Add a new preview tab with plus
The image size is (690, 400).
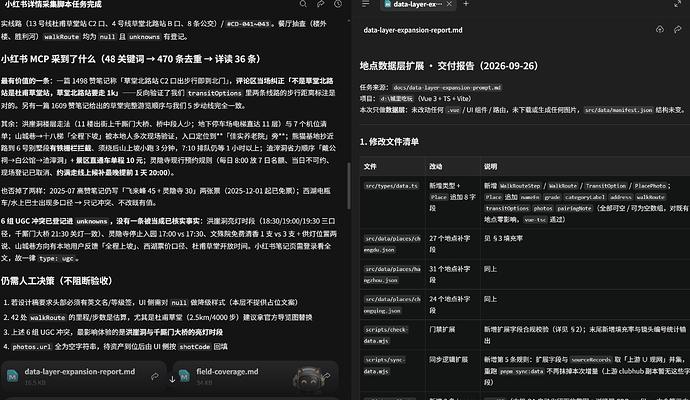point(466,4)
